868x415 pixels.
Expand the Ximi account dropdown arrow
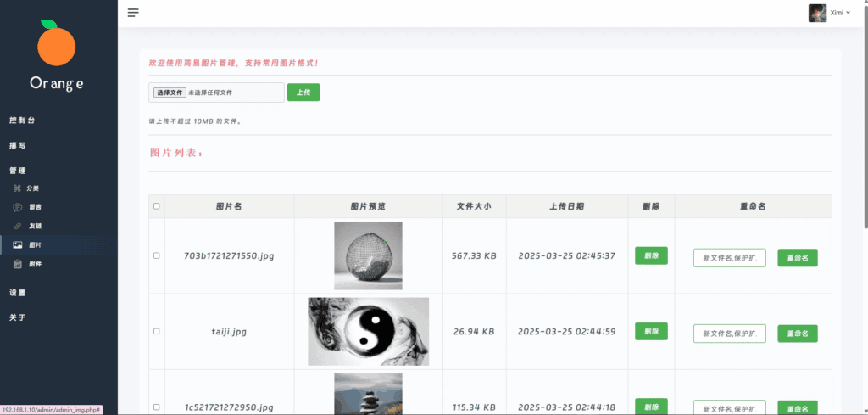pyautogui.click(x=848, y=13)
